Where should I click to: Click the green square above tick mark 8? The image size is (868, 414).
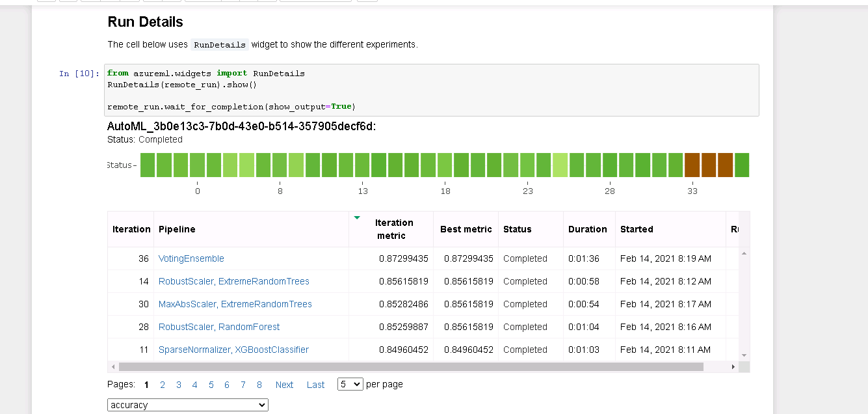280,165
